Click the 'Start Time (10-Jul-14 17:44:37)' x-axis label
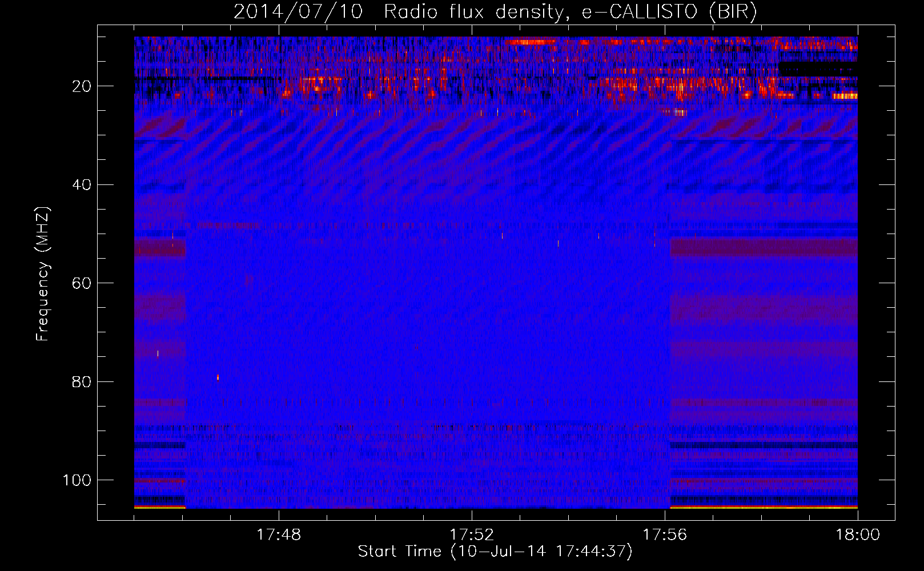Viewport: 924px width, 571px height. click(x=495, y=552)
